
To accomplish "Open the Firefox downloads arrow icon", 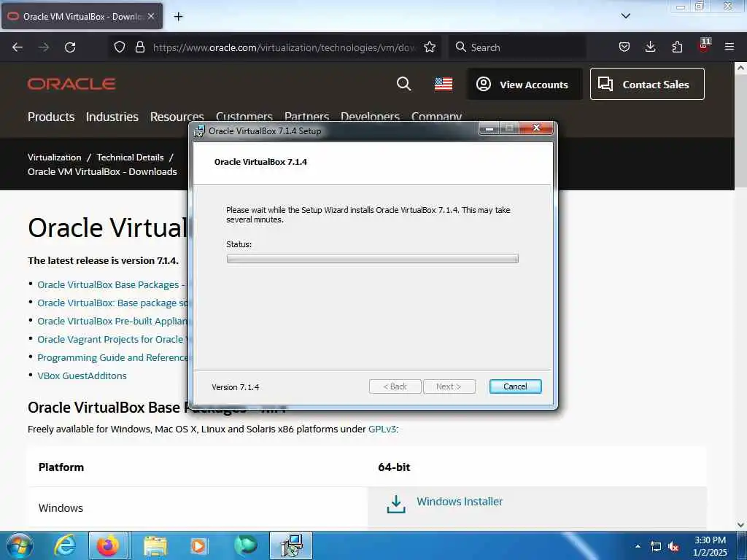I will coord(650,47).
